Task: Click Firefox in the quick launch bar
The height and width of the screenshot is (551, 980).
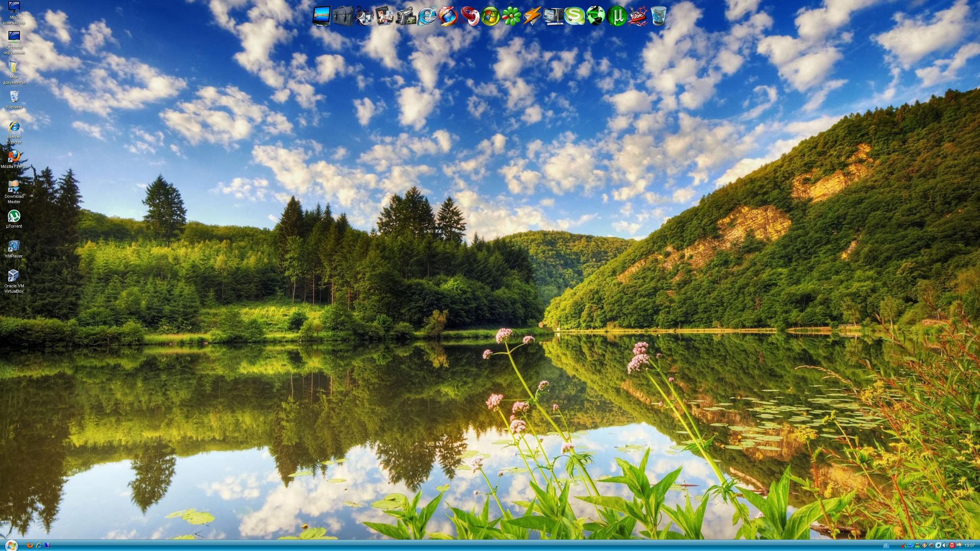Action: [30, 545]
